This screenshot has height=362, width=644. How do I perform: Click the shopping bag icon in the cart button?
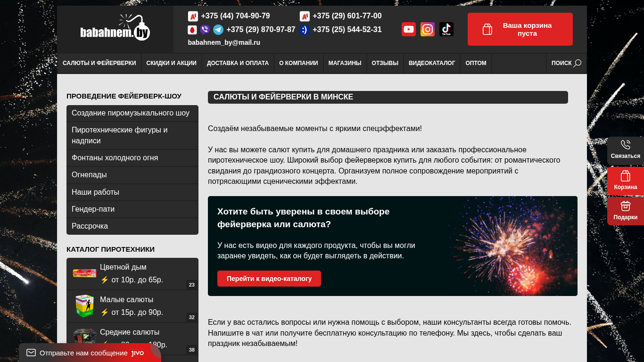[487, 29]
